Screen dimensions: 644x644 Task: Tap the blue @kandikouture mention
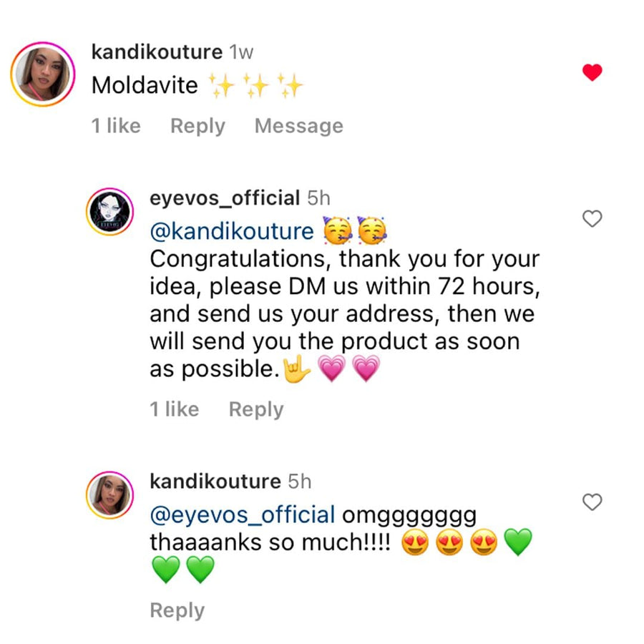pyautogui.click(x=231, y=232)
